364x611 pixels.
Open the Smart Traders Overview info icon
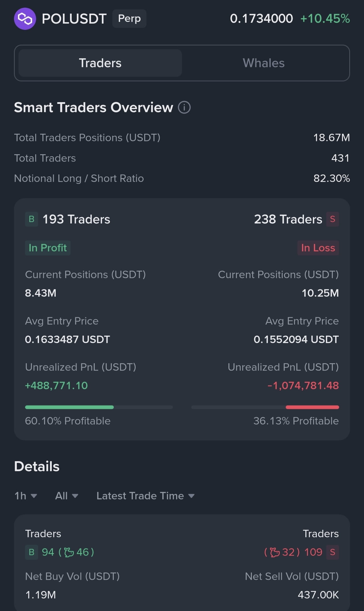[184, 108]
